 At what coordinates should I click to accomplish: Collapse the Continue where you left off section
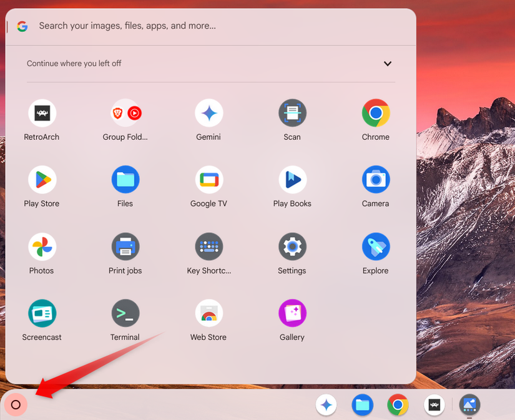click(x=387, y=64)
